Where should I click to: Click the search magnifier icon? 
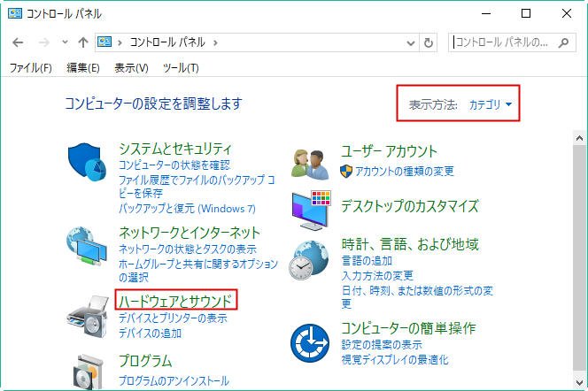563,42
